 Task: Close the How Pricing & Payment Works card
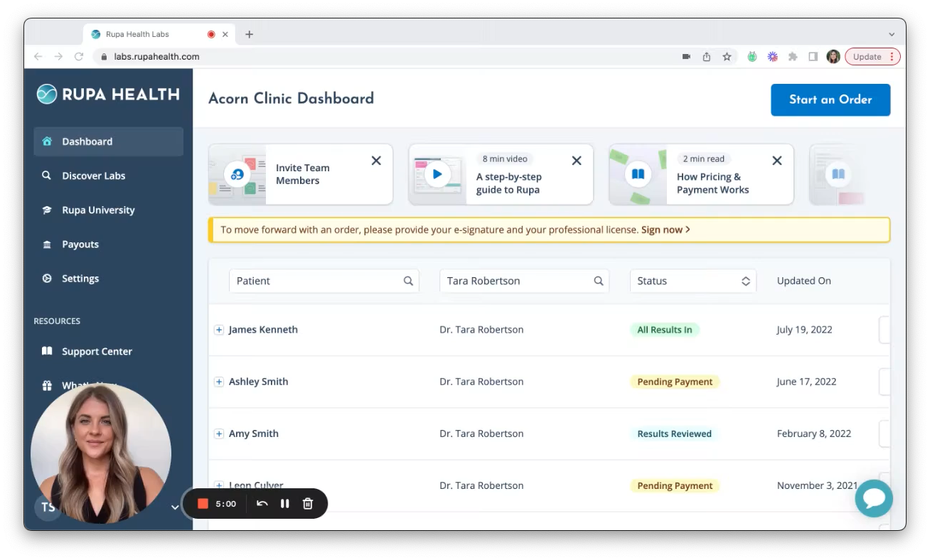(777, 161)
